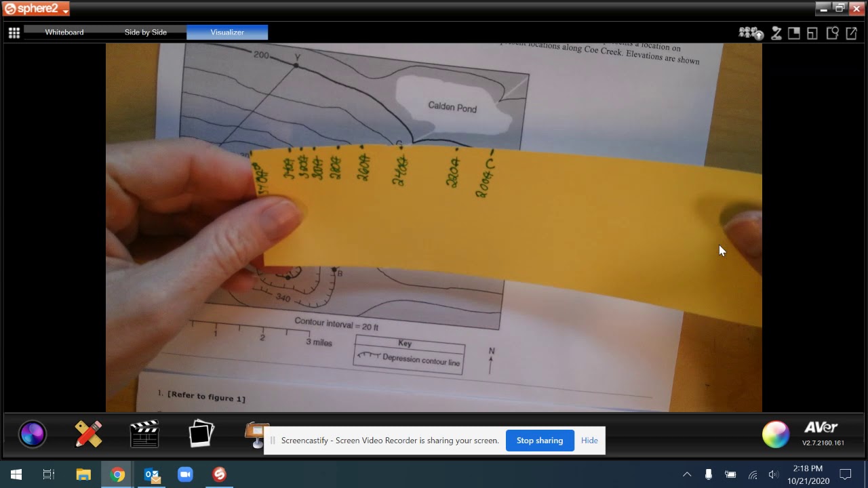Click the picture-in-picture corner layout icon
Image resolution: width=868 pixels, height=488 pixels.
tap(794, 33)
